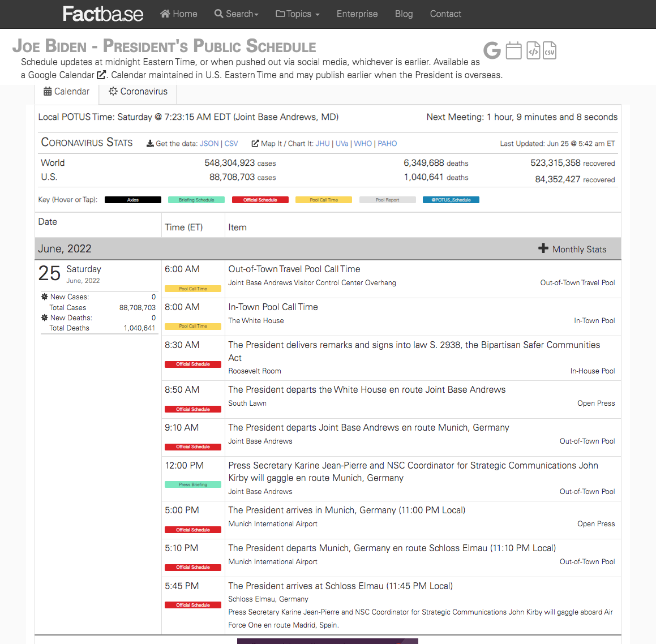Click 'Munich International Airport' under 5:00 PM
656x644 pixels.
pos(273,523)
